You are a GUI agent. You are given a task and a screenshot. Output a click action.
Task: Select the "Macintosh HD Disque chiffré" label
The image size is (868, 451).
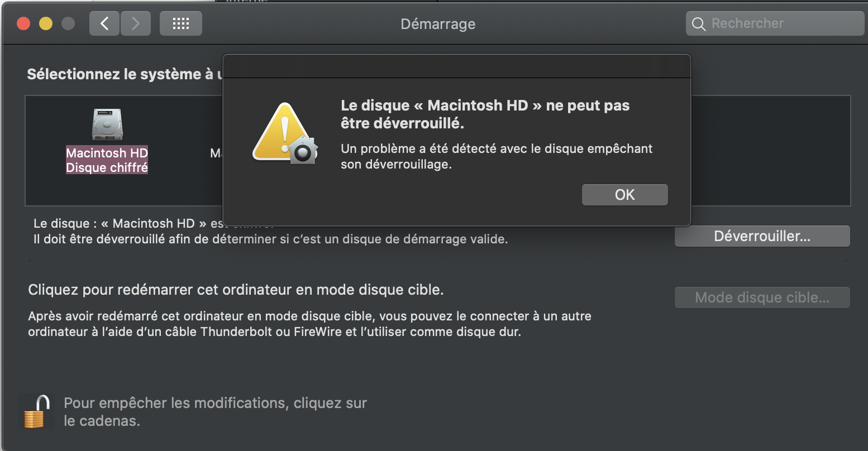[x=107, y=160]
